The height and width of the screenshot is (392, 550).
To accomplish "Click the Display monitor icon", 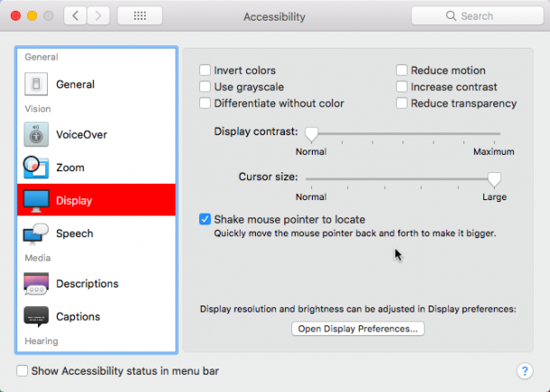I will 36,200.
